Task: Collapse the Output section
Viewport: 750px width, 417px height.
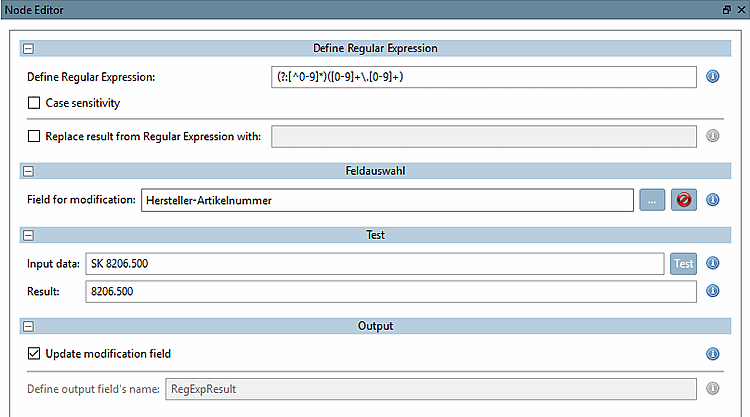Action: pos(28,326)
